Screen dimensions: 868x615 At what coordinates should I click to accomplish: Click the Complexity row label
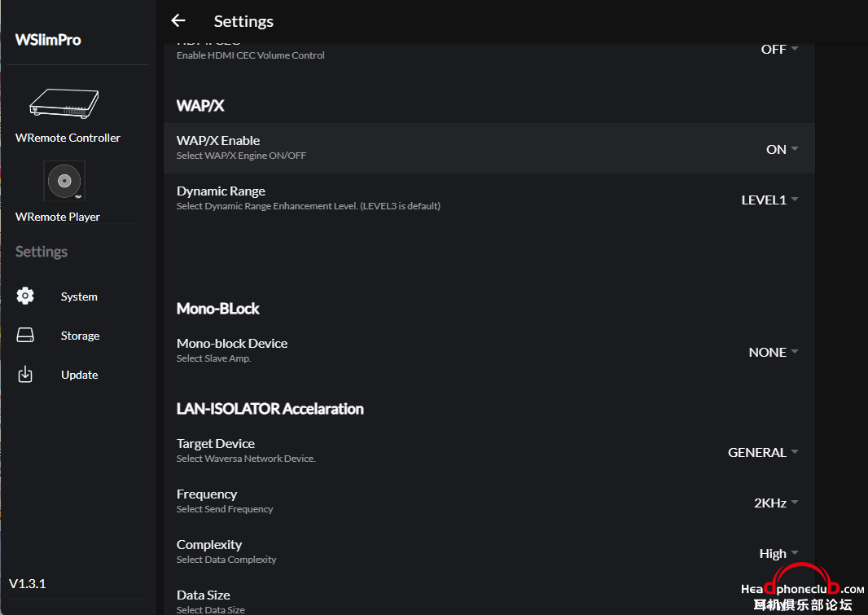[x=209, y=545]
